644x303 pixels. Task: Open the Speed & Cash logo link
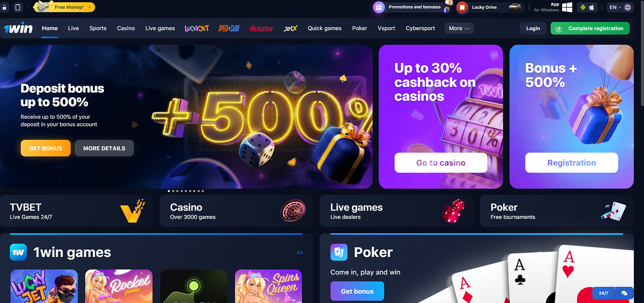[x=229, y=28]
